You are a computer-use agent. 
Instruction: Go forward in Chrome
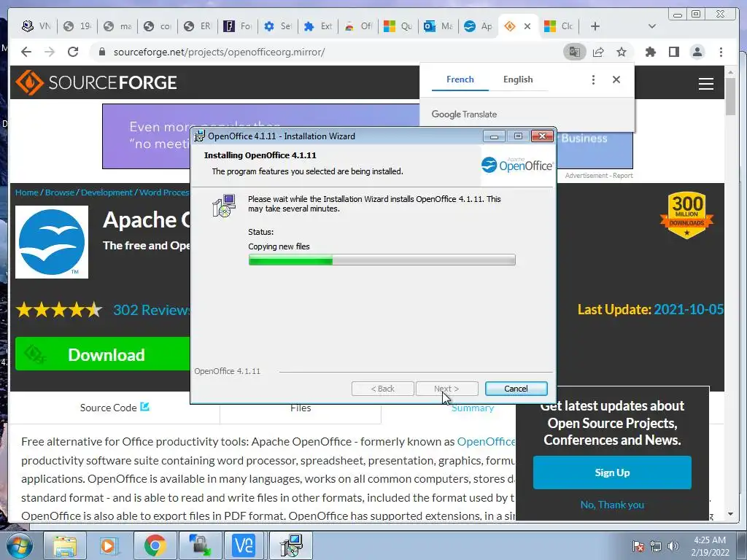(x=50, y=52)
